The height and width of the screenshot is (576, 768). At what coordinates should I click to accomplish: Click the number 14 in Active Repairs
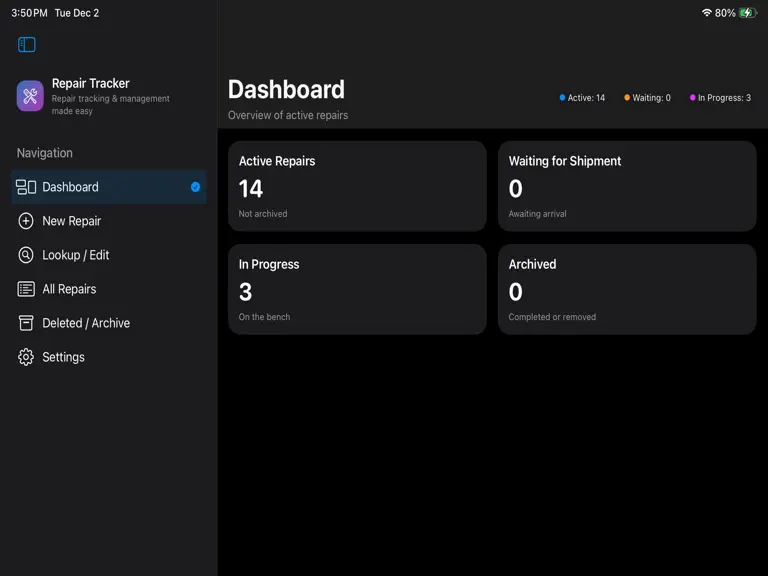coord(251,189)
